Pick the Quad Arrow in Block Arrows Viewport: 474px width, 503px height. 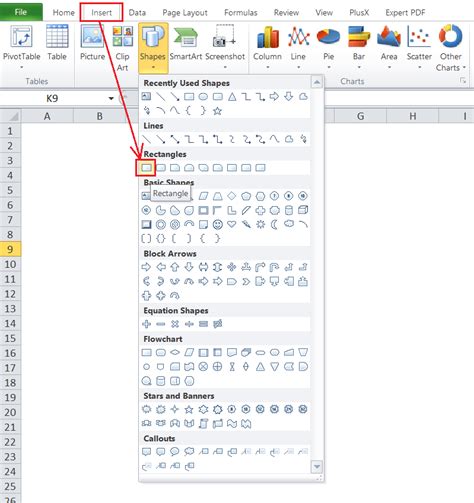tap(232, 267)
